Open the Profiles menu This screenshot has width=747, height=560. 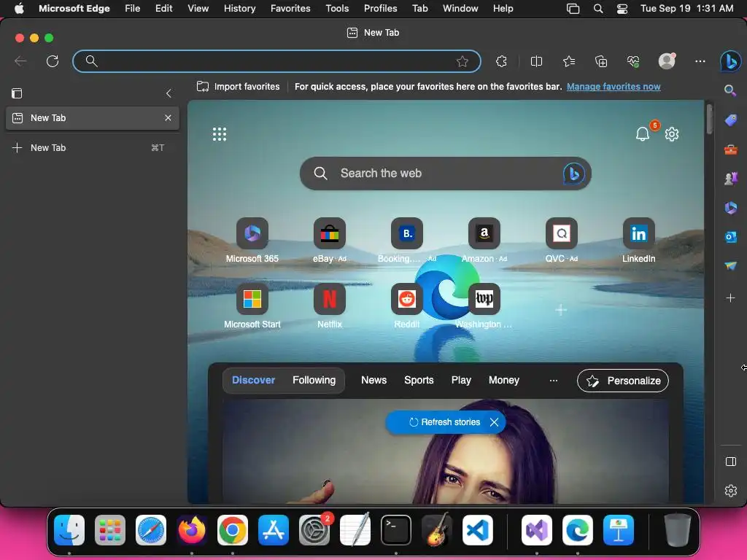pyautogui.click(x=380, y=8)
